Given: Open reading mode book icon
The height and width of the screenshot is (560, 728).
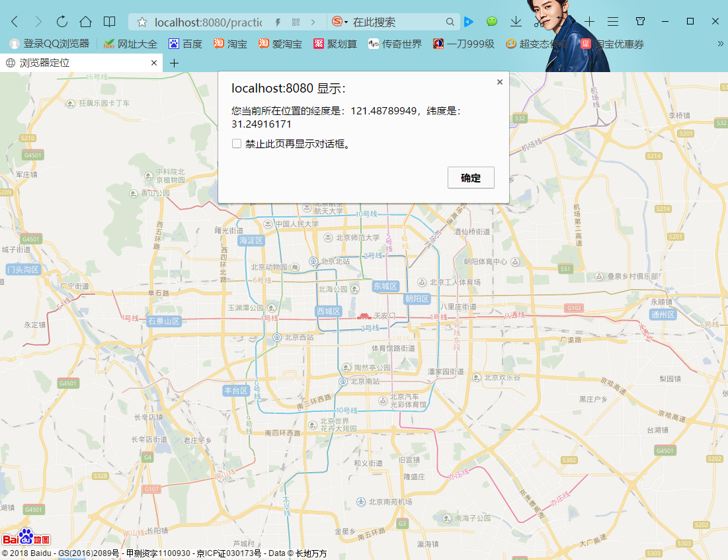Looking at the screenshot, I should pos(110,21).
